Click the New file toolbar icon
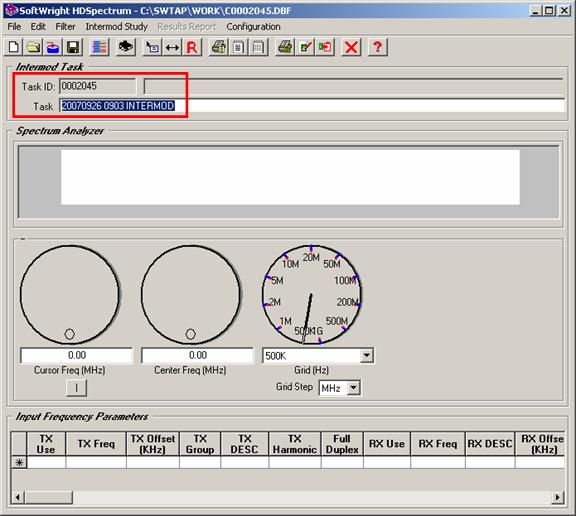Viewport: 576px width, 516px height. (x=14, y=47)
